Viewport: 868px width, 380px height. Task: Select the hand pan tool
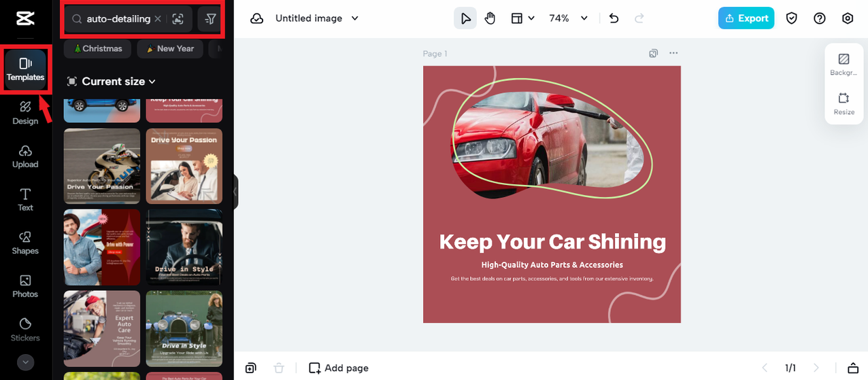point(490,18)
